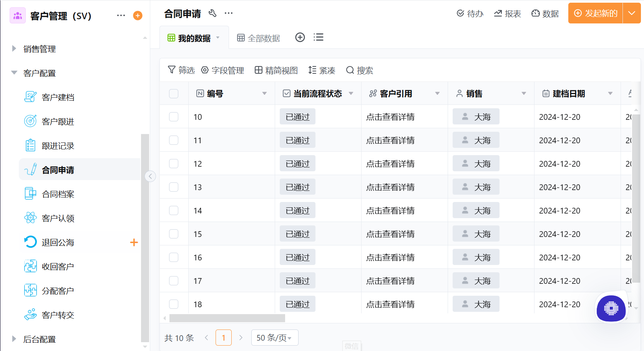Open 字段管理 field management
This screenshot has height=351, width=644.
[x=223, y=70]
